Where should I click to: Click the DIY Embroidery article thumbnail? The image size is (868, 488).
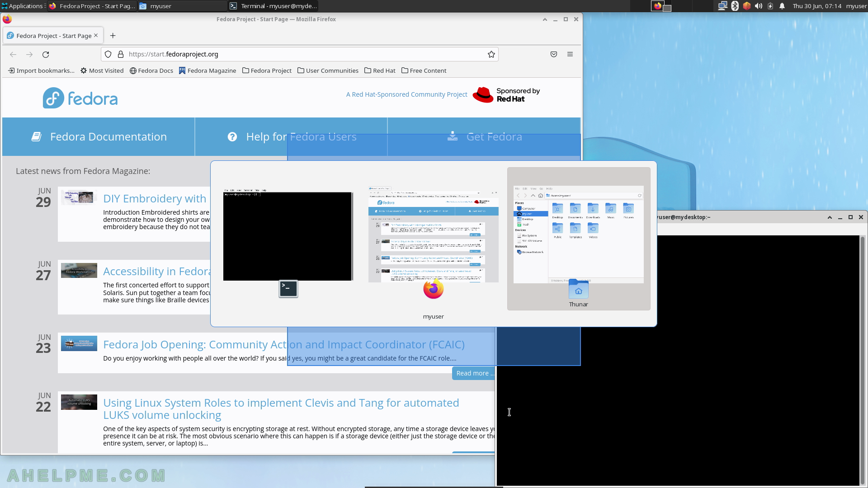(x=79, y=197)
